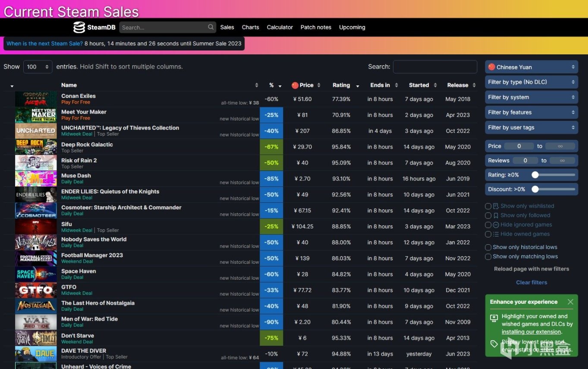
Task: Sort by Price column header
Action: coord(306,85)
